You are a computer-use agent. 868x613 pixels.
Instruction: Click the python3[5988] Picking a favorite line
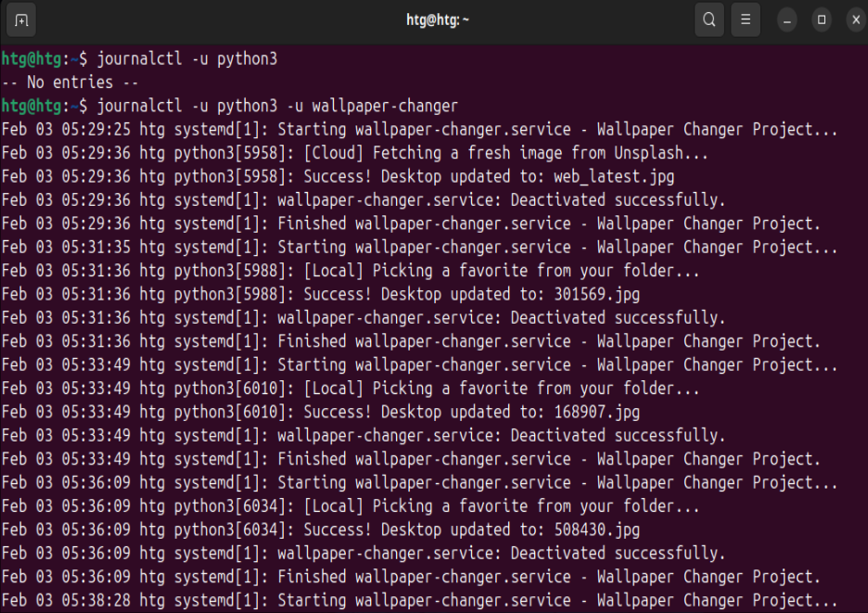[x=351, y=271]
